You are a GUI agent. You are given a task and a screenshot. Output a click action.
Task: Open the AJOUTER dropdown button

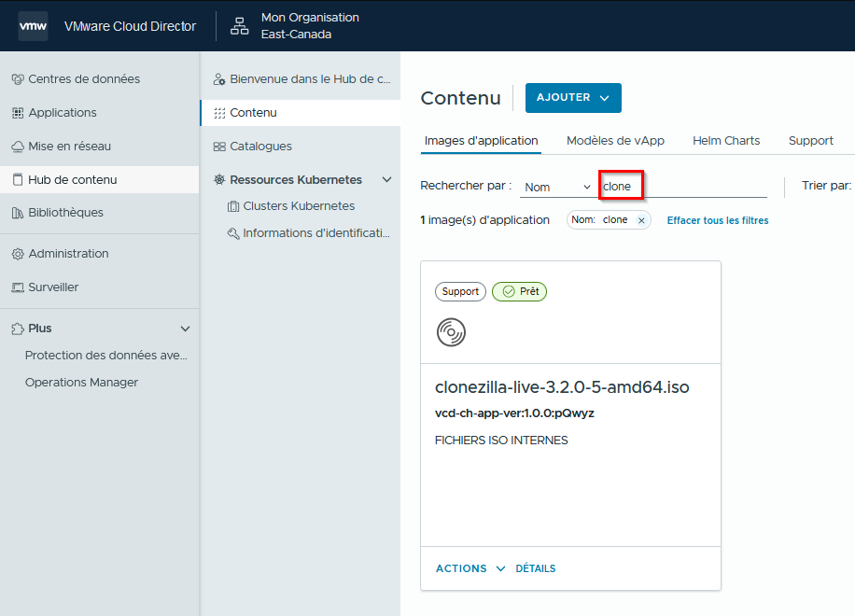coord(573,98)
